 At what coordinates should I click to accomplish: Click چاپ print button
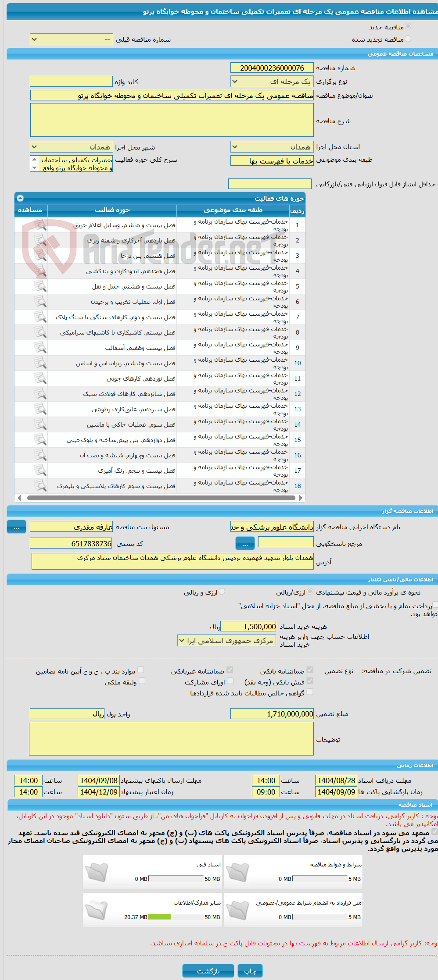coord(250,971)
